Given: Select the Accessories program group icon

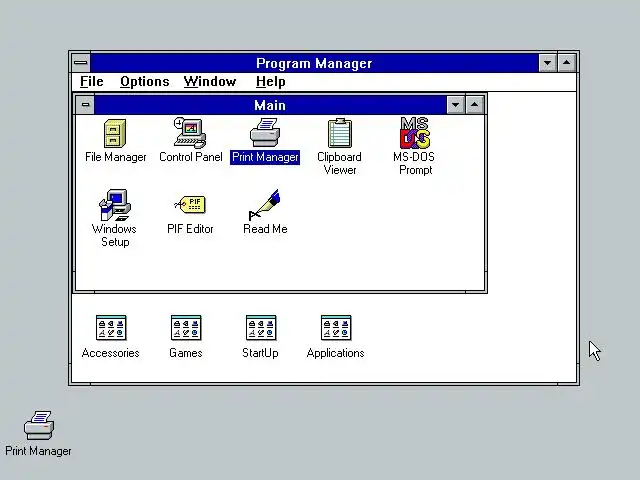Looking at the screenshot, I should tap(111, 328).
